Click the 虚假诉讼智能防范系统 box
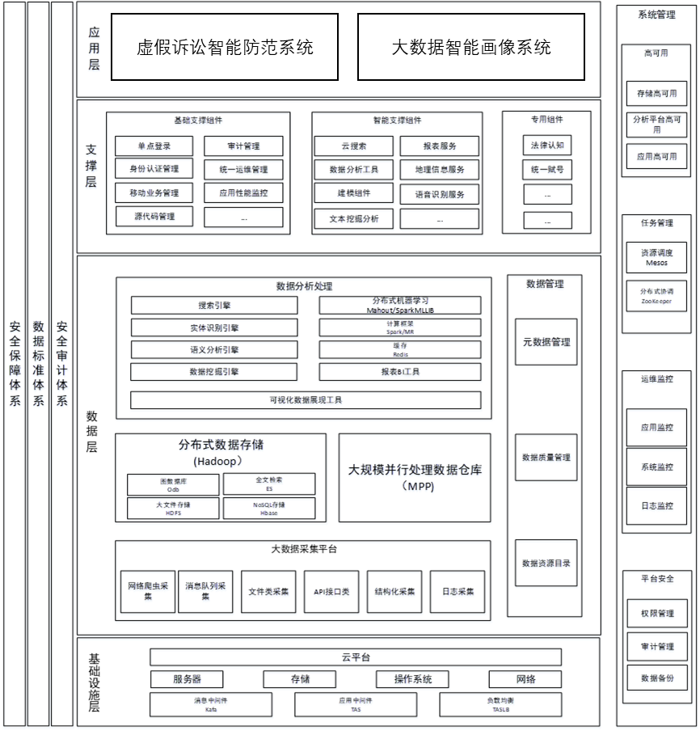700x735 pixels. click(x=225, y=47)
